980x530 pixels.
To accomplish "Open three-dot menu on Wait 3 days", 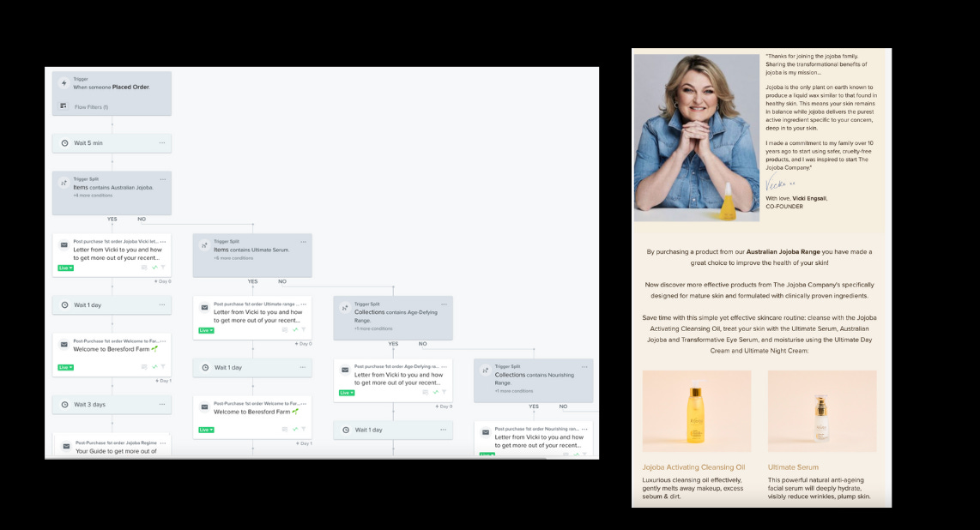I will pos(162,405).
